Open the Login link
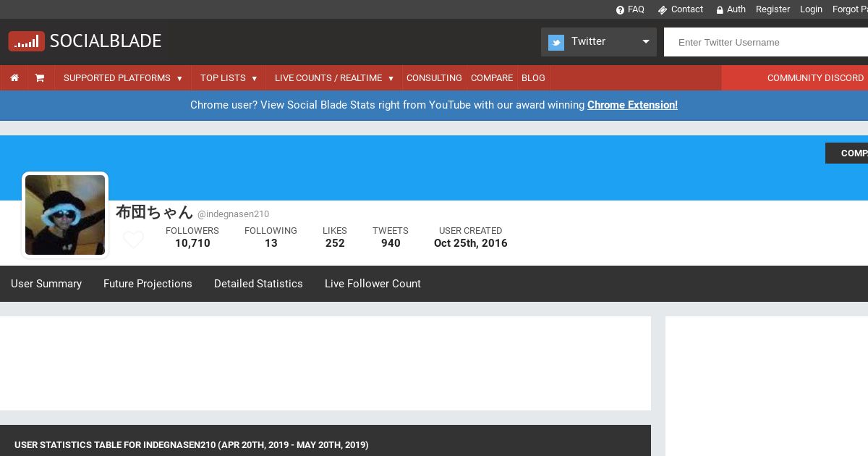This screenshot has height=456, width=868. pos(811,9)
